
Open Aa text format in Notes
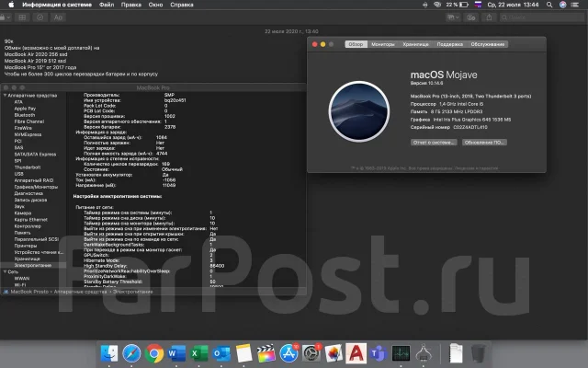[x=58, y=17]
